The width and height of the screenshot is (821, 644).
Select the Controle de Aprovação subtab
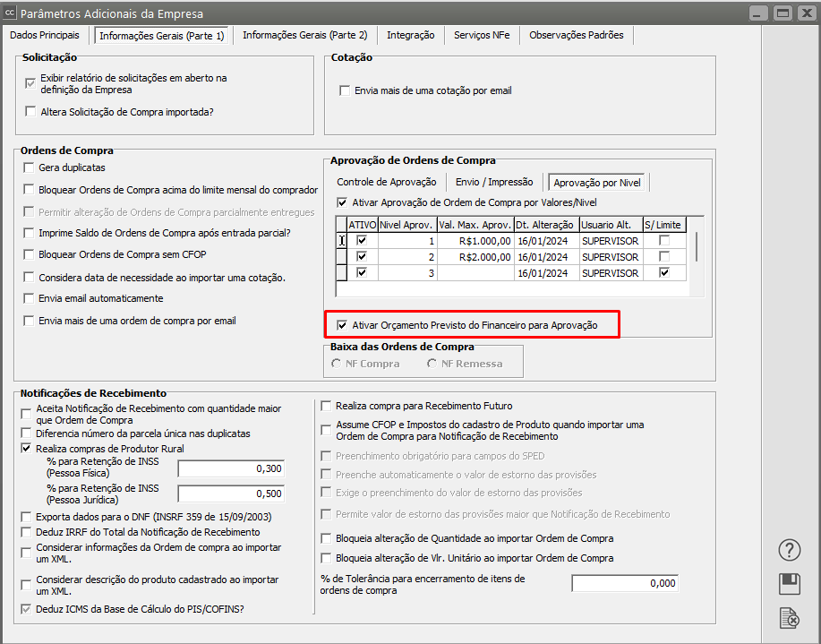point(387,182)
